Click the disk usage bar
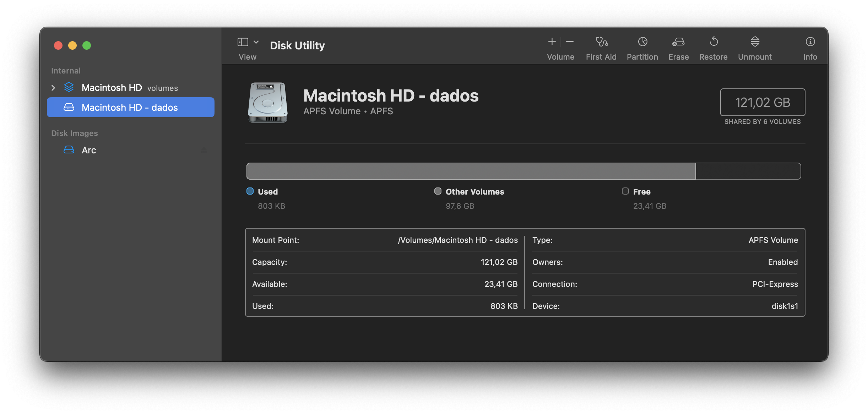 click(523, 171)
